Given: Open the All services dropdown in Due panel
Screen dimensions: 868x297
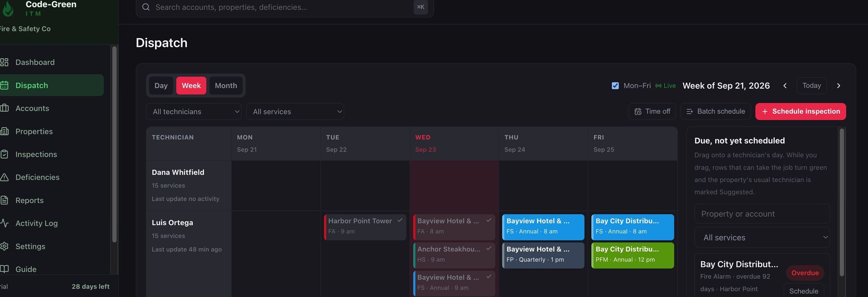Looking at the screenshot, I should tap(762, 238).
